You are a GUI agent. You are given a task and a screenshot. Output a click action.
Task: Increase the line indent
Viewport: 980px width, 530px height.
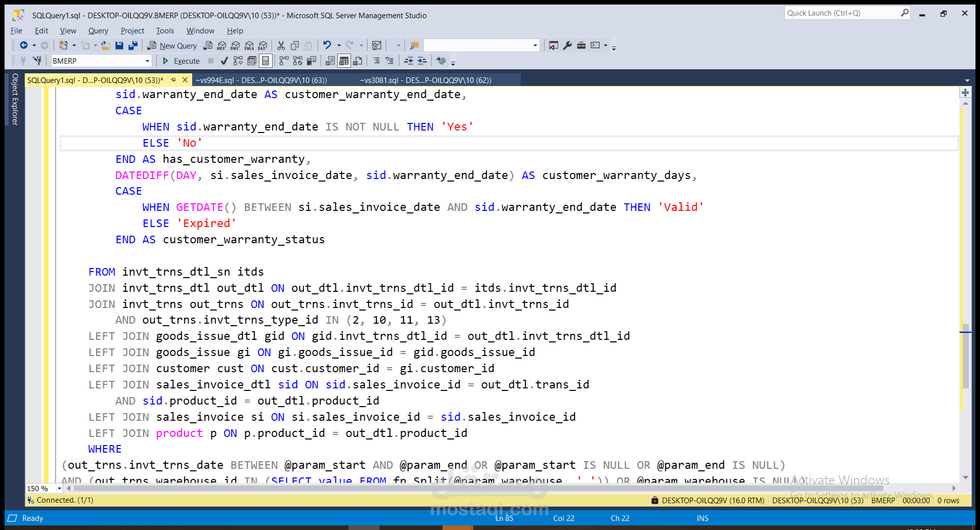point(422,61)
